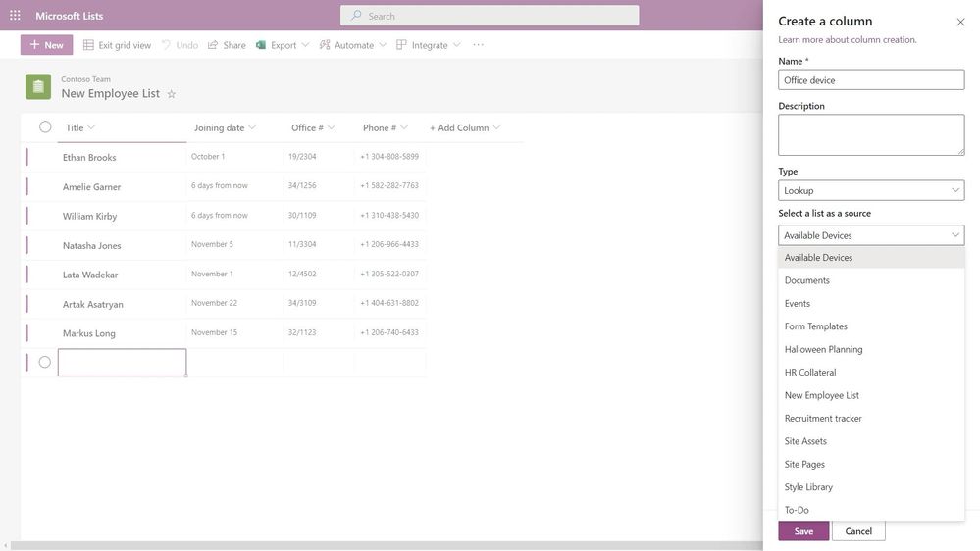Click the Undo toolbar button
Viewport: 980px width, 551px height.
(x=180, y=45)
